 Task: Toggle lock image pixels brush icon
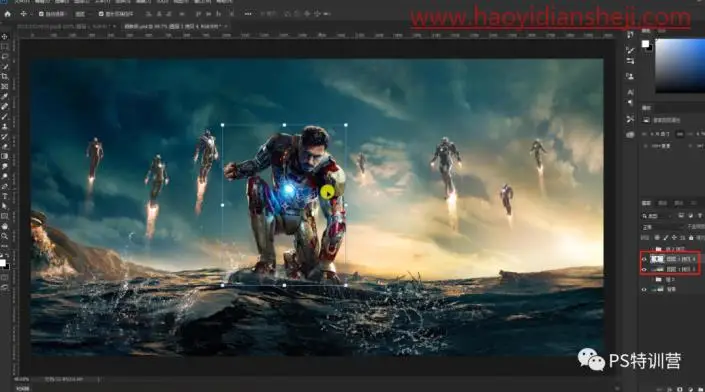[665, 237]
